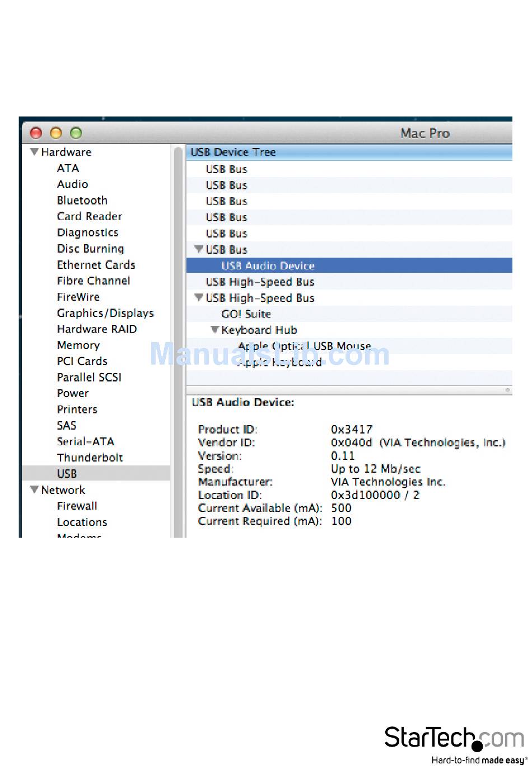Select Fibre Channel entry
The height and width of the screenshot is (769, 532).
93,281
